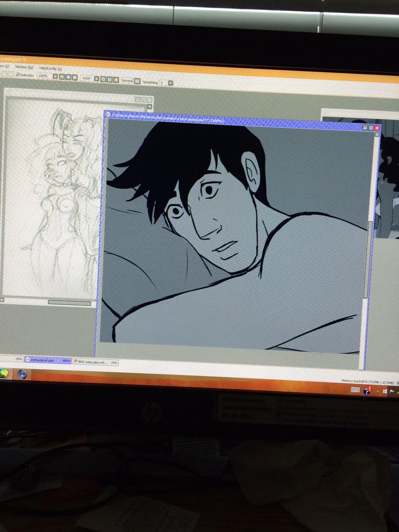399x532 pixels.
Task: Select the sketch drawing canvas window
Action: (x=52, y=197)
